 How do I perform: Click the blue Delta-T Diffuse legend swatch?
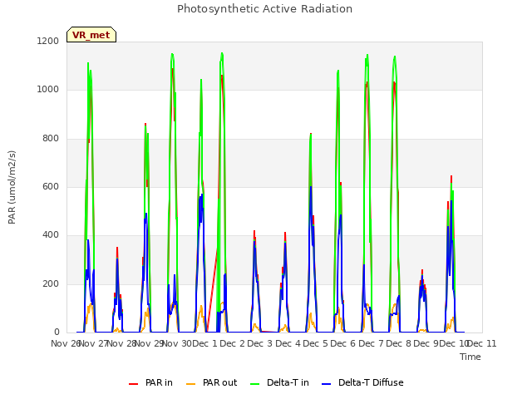[x=326, y=384]
